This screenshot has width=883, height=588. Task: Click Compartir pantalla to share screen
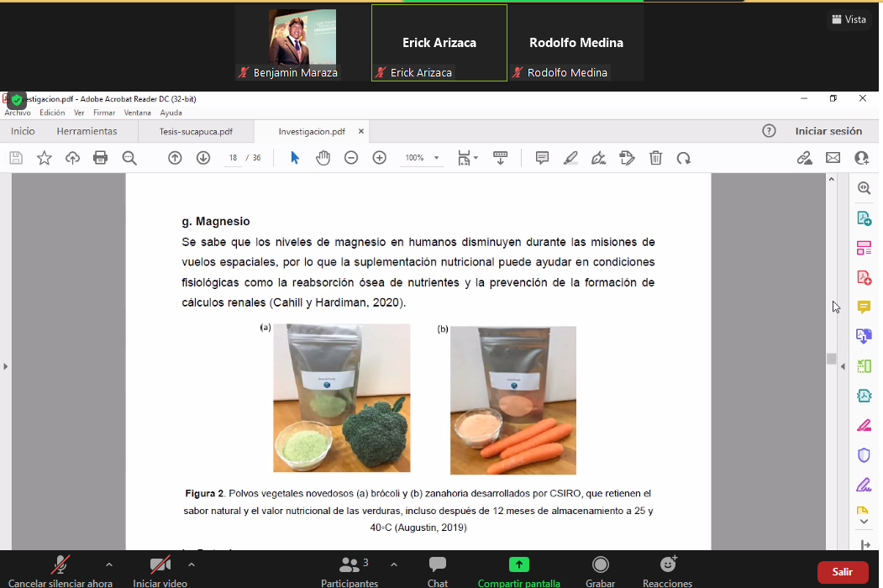pos(518,572)
